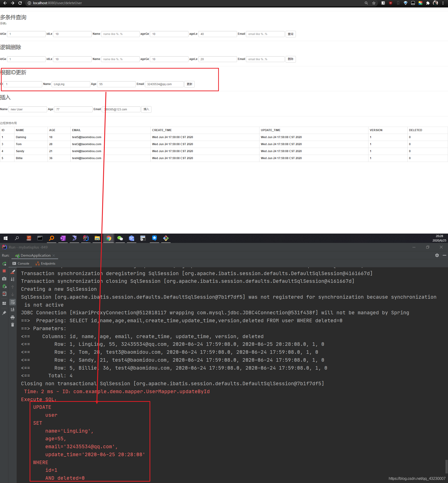448x483 pixels.
Task: Focus the insert Age field containing 77
Action: [73, 109]
